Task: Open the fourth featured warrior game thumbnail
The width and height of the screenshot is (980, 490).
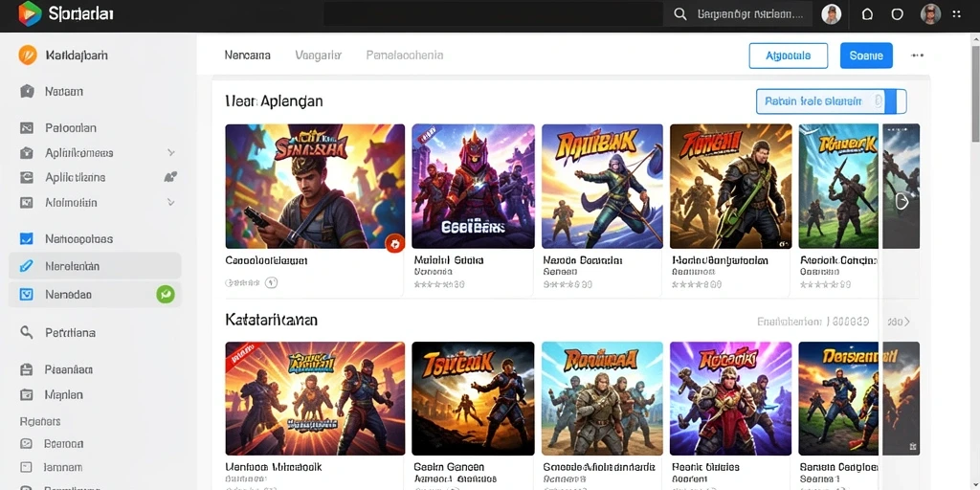Action: pyautogui.click(x=730, y=187)
